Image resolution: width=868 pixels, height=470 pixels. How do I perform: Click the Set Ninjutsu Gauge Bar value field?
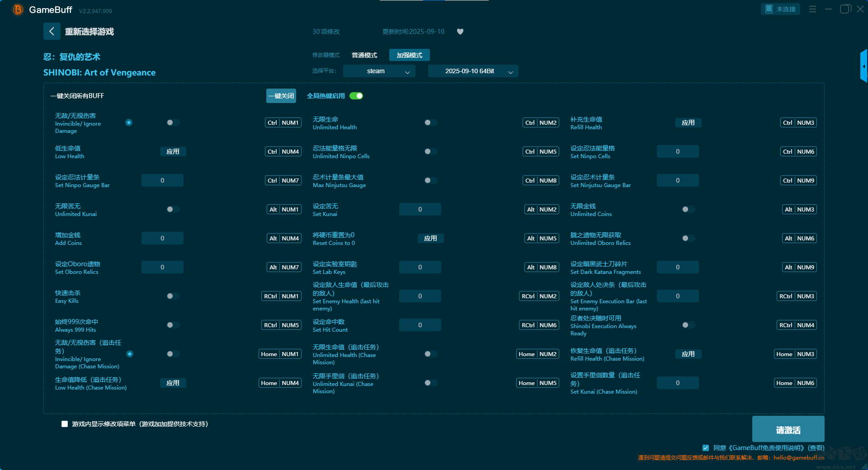(x=678, y=180)
